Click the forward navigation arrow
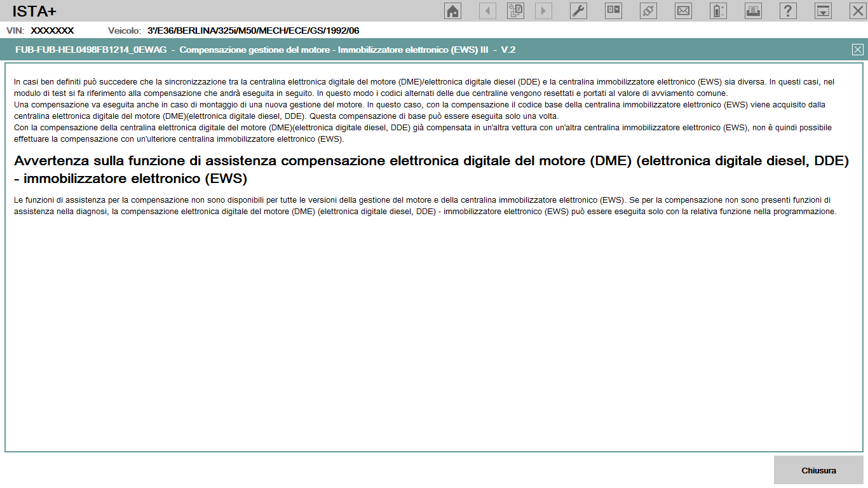Viewport: 868px width, 488px height. [543, 11]
